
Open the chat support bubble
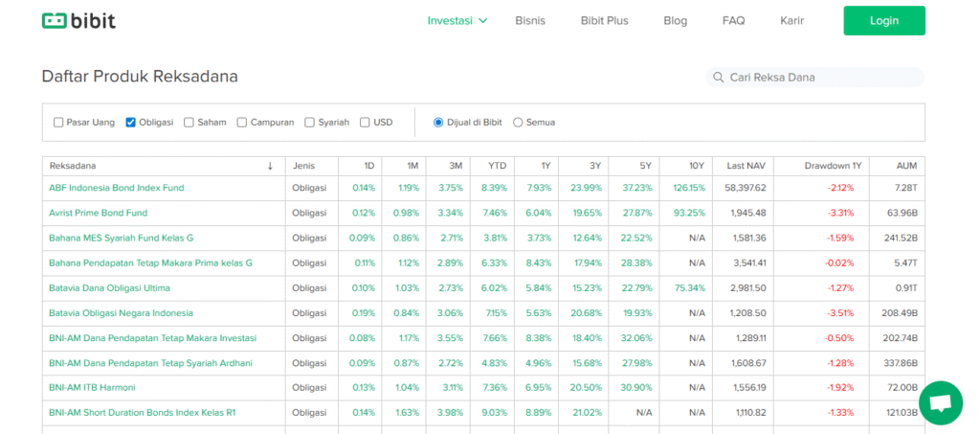[940, 403]
